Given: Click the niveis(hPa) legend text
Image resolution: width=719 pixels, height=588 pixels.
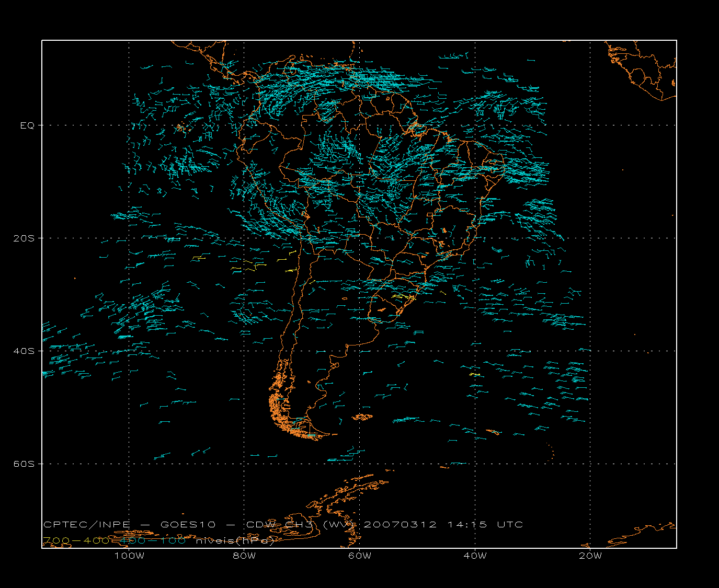Looking at the screenshot, I should point(235,541).
